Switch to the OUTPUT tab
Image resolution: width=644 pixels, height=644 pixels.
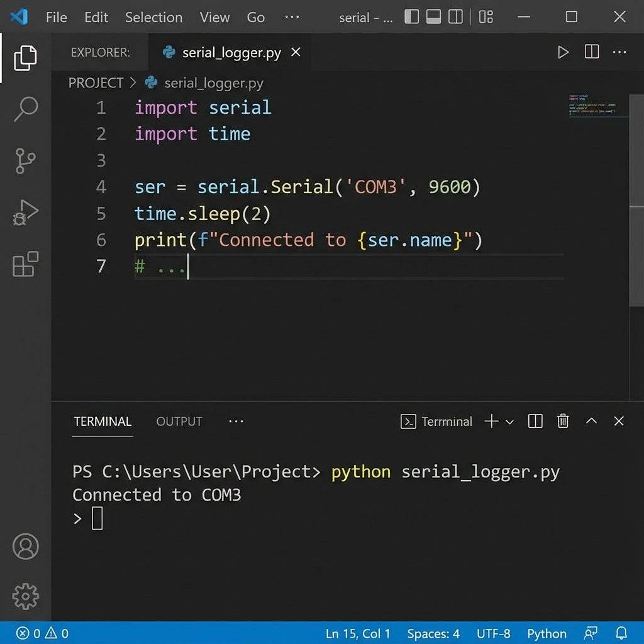(x=179, y=421)
